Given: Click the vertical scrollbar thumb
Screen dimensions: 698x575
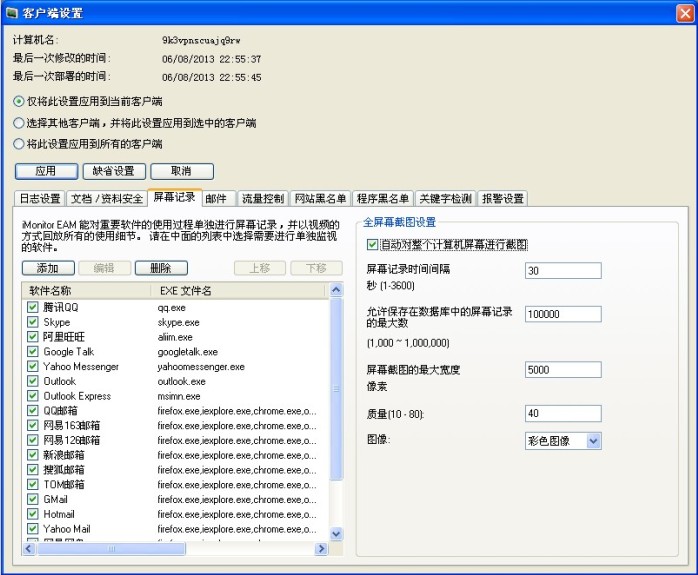Looking at the screenshot, I should pos(337,389).
